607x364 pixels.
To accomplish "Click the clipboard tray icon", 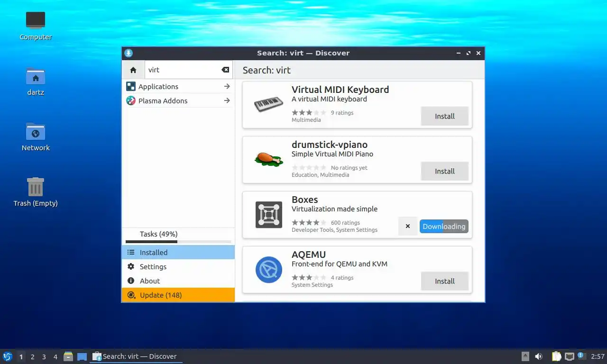I will click(557, 356).
